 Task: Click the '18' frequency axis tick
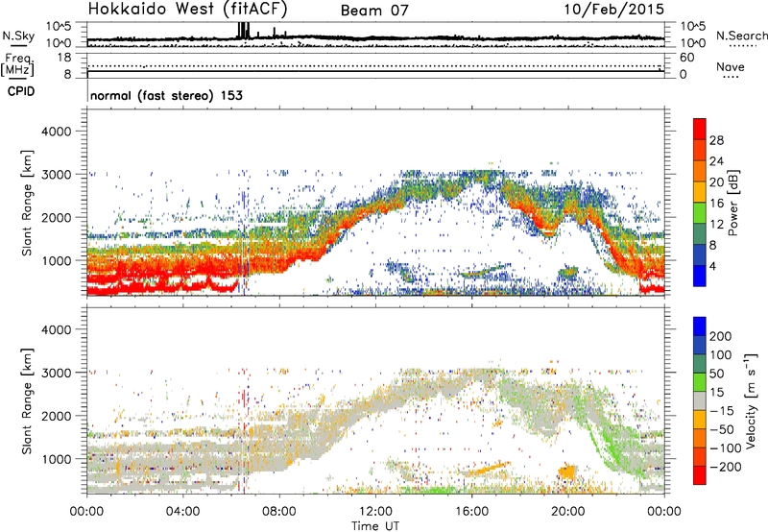(64, 58)
